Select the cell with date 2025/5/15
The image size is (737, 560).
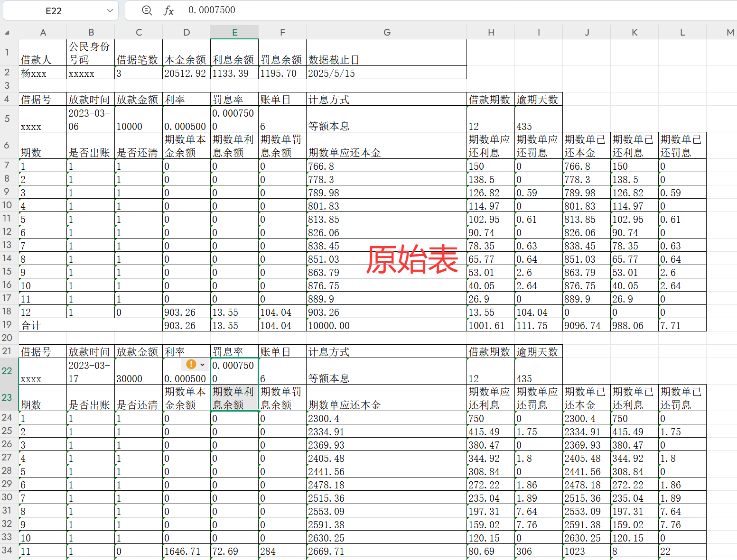[x=386, y=73]
